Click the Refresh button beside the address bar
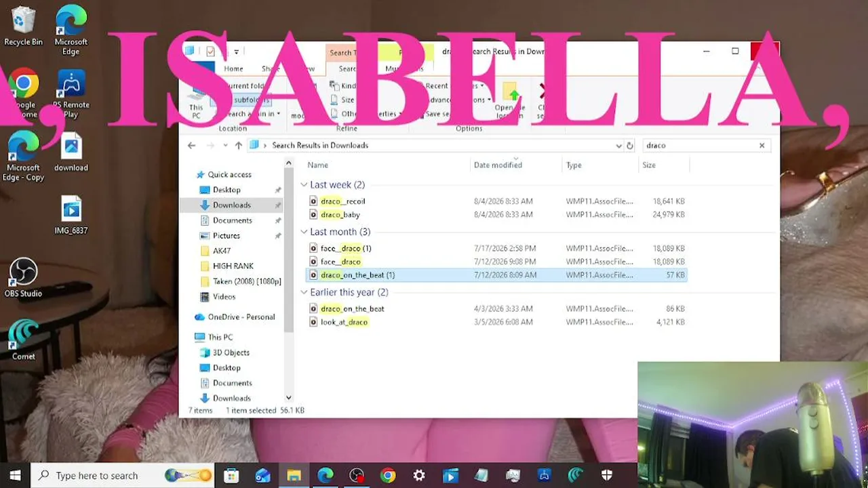This screenshot has width=868, height=488. point(630,145)
